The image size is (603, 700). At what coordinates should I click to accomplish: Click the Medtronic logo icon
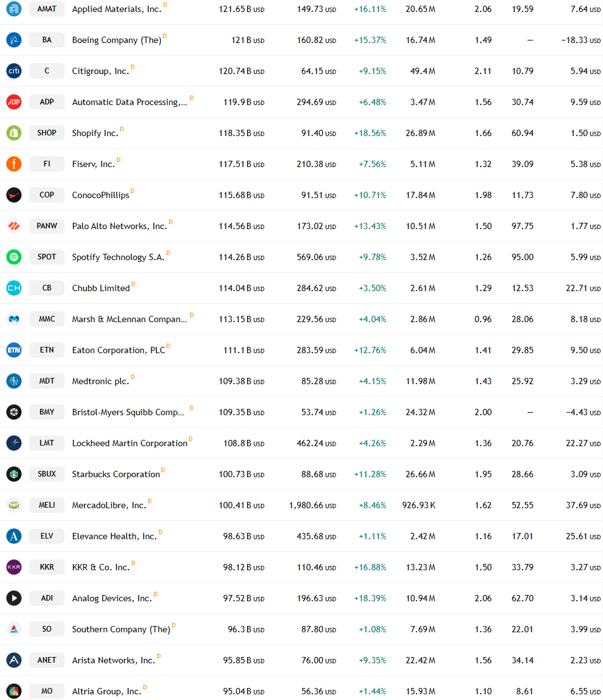coord(14,381)
